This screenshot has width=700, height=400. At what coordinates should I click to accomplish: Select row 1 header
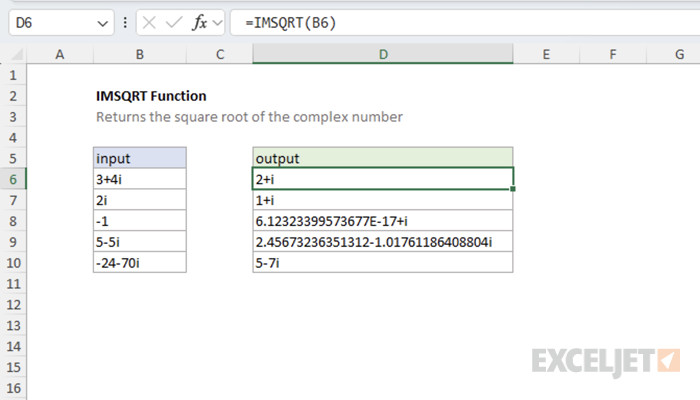[x=13, y=75]
